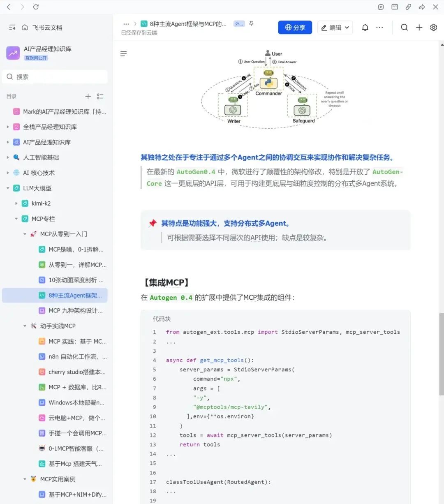Image resolution: width=444 pixels, height=504 pixels.
Task: Expand 全栈产品经理知识库 in the sidebar
Action: tap(8, 127)
